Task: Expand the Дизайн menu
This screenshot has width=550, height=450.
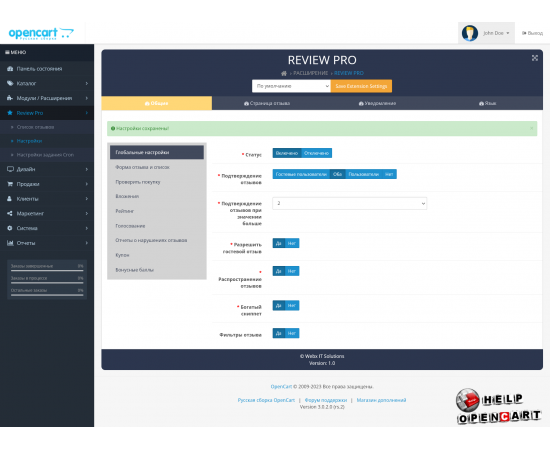Action: pos(47,169)
